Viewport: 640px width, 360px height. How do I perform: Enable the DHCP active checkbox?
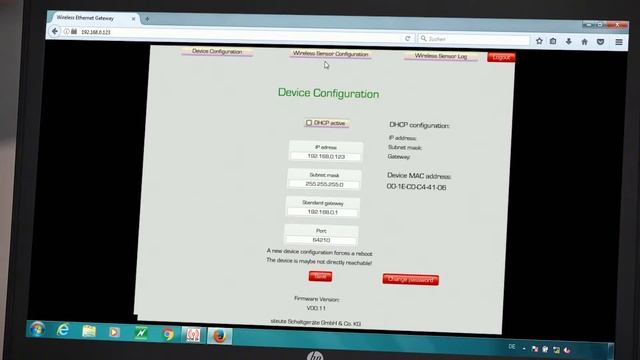tap(309, 122)
